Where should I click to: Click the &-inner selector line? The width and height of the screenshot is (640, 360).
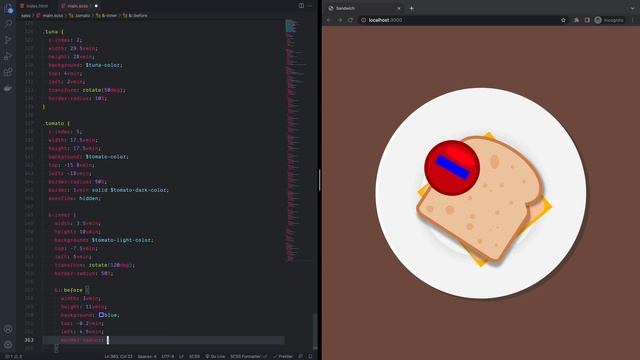coord(62,215)
